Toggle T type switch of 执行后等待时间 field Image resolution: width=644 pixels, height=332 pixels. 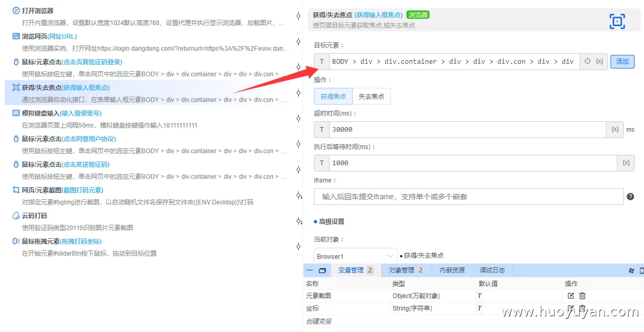point(322,163)
